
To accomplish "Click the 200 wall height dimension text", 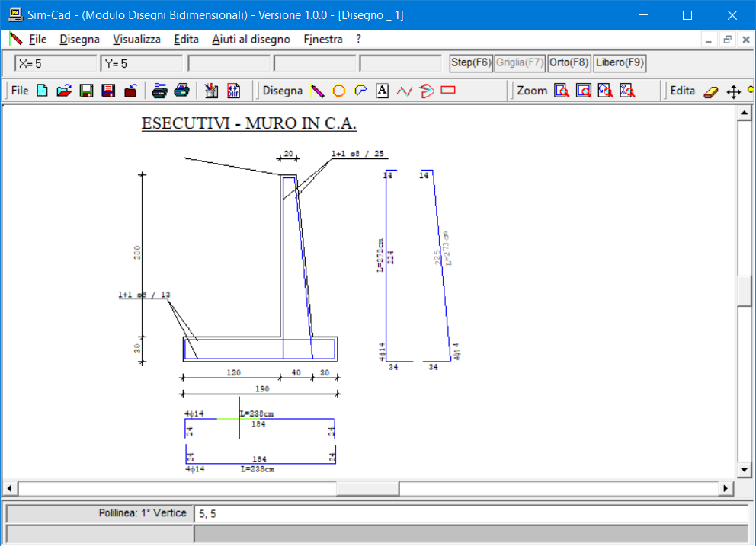I will 137,253.
